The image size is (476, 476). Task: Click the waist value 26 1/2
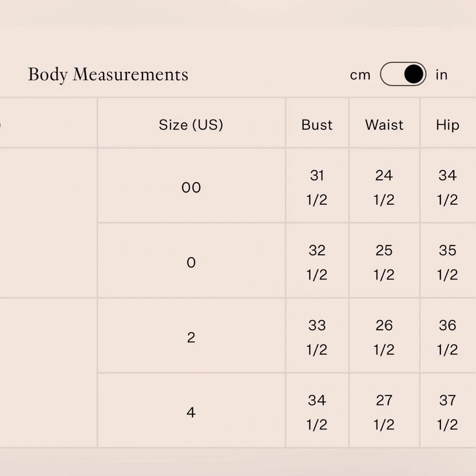(384, 337)
